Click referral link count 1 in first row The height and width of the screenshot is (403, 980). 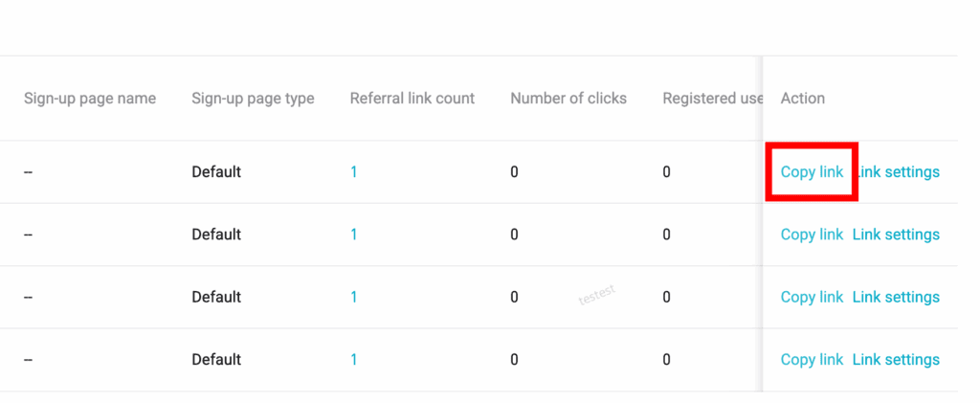click(x=354, y=172)
